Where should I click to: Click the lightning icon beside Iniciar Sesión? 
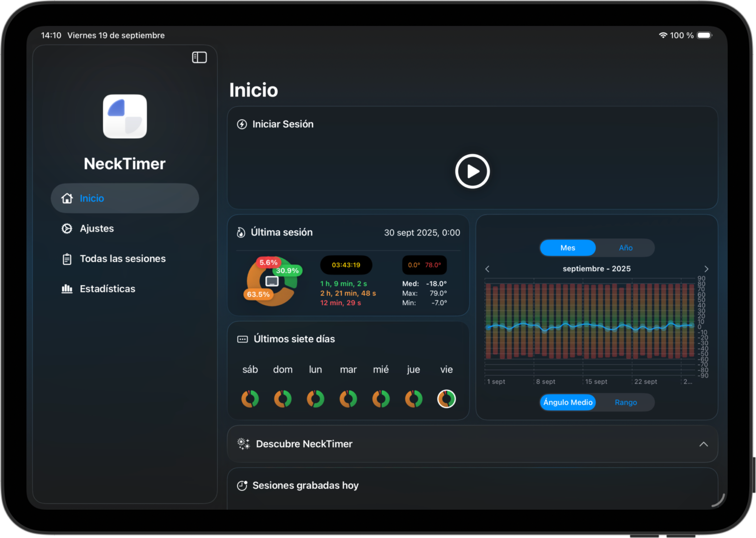point(242,124)
